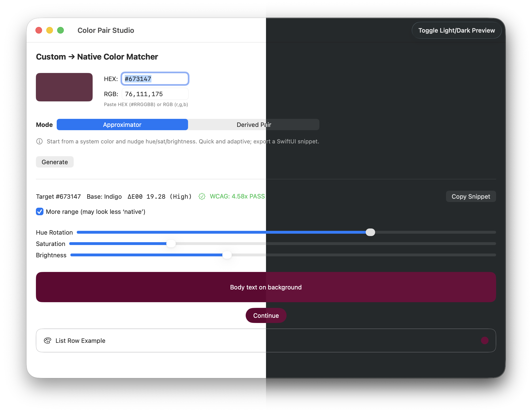The height and width of the screenshot is (413, 532).
Task: Click the WCAG checkmark seal icon
Action: [x=202, y=196]
